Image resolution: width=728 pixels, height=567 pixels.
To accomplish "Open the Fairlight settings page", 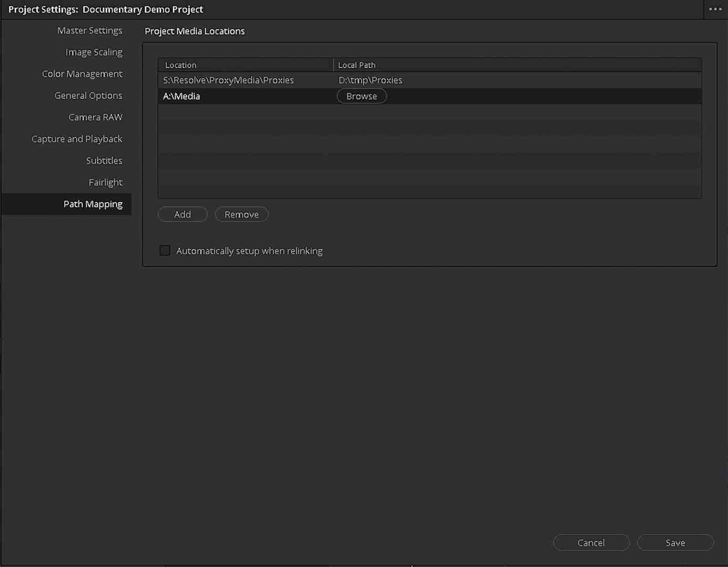I will 105,182.
